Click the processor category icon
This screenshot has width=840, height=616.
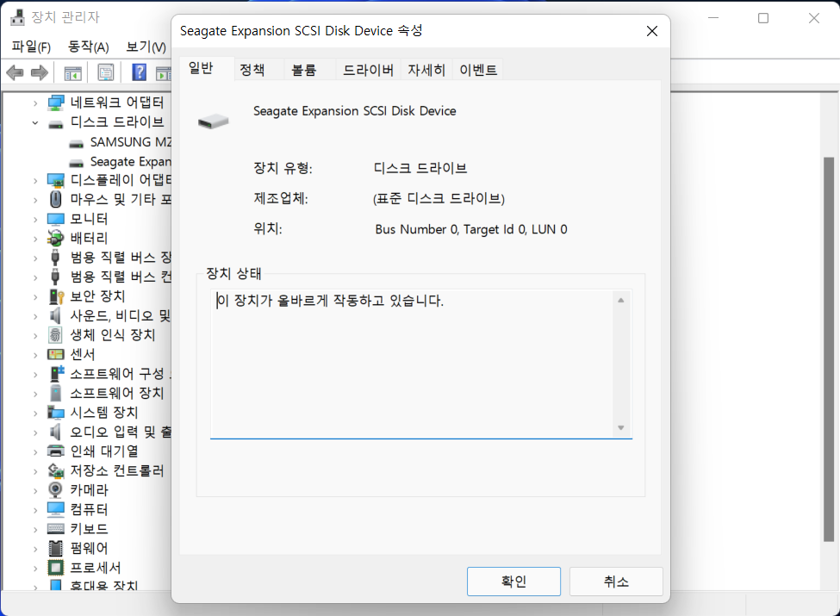[56, 567]
